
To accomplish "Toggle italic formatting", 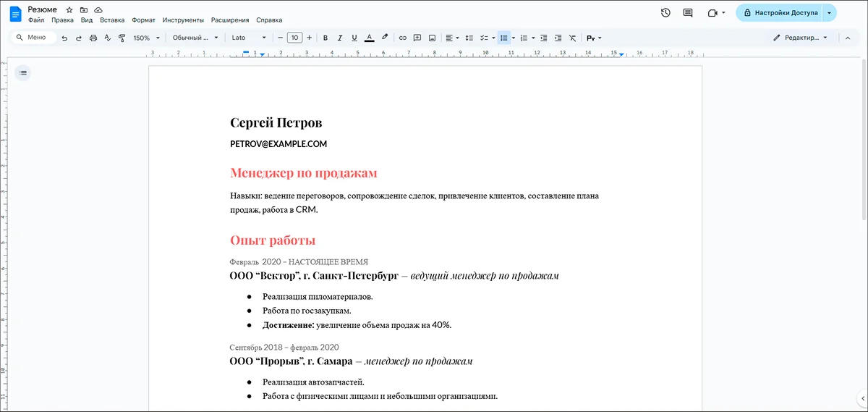I will pos(340,38).
